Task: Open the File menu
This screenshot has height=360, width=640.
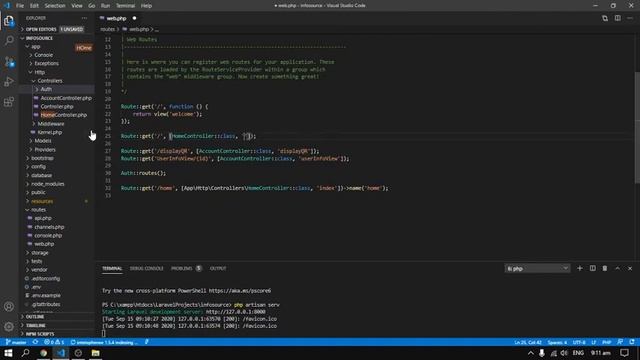Action: point(20,6)
